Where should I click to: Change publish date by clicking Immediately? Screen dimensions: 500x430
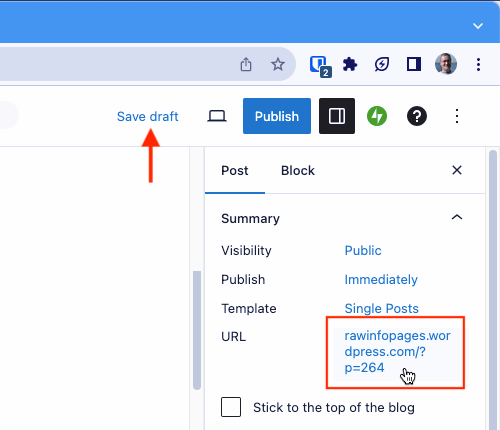[x=381, y=279]
